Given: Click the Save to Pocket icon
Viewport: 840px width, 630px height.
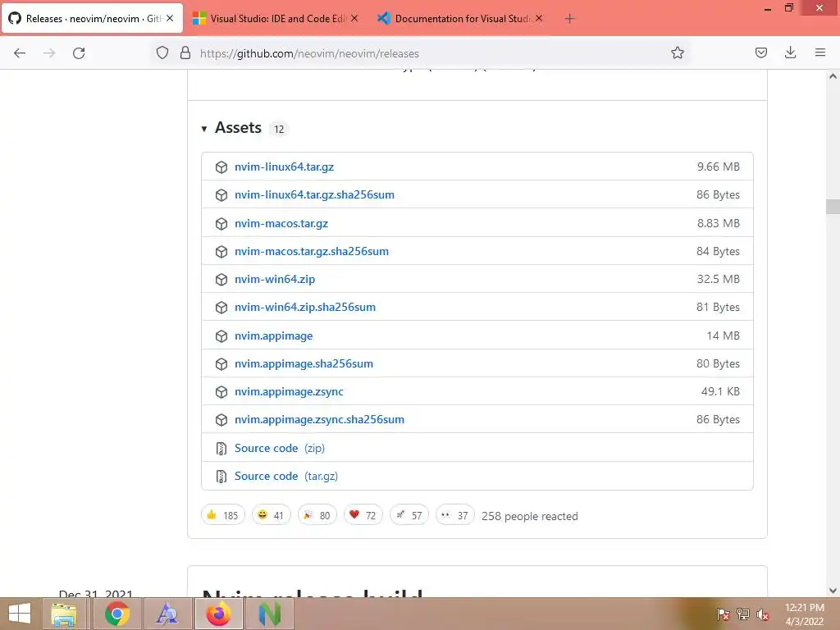Looking at the screenshot, I should point(760,52).
